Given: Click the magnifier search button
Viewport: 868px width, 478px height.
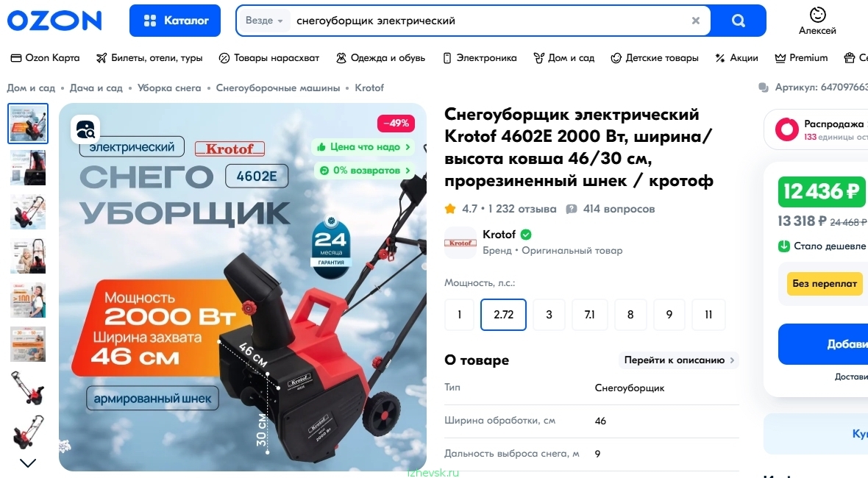Looking at the screenshot, I should 739,21.
